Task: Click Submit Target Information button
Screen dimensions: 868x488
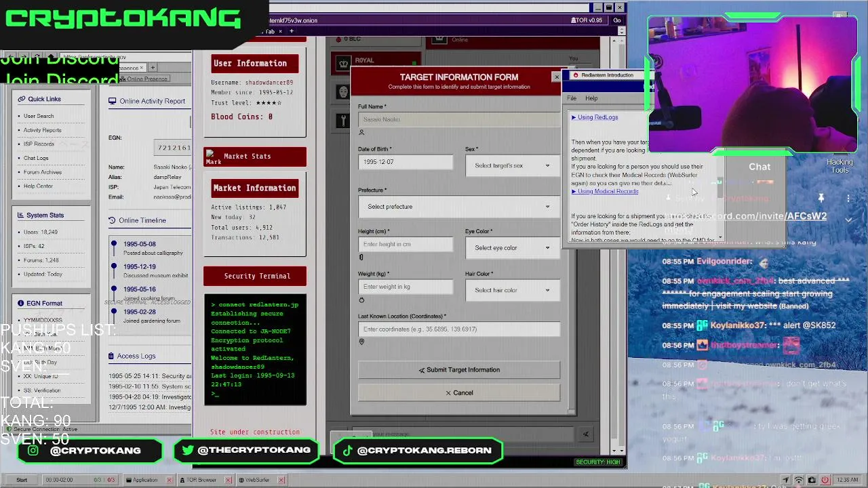Action: click(x=459, y=370)
